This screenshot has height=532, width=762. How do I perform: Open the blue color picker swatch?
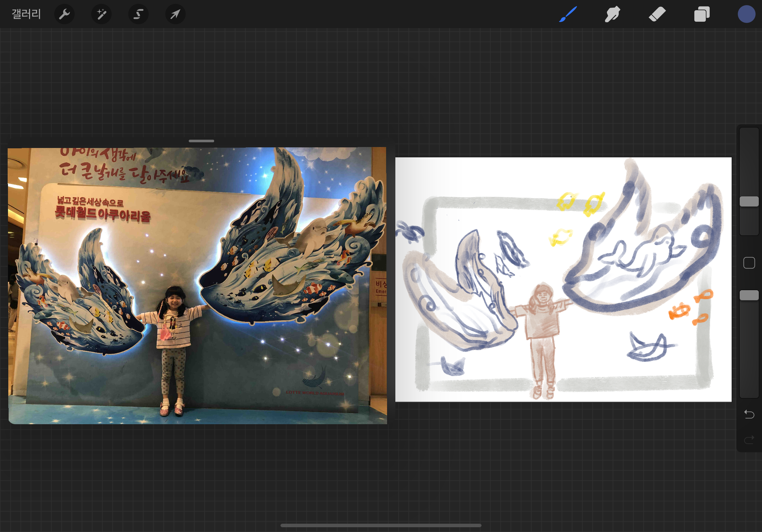pos(746,14)
